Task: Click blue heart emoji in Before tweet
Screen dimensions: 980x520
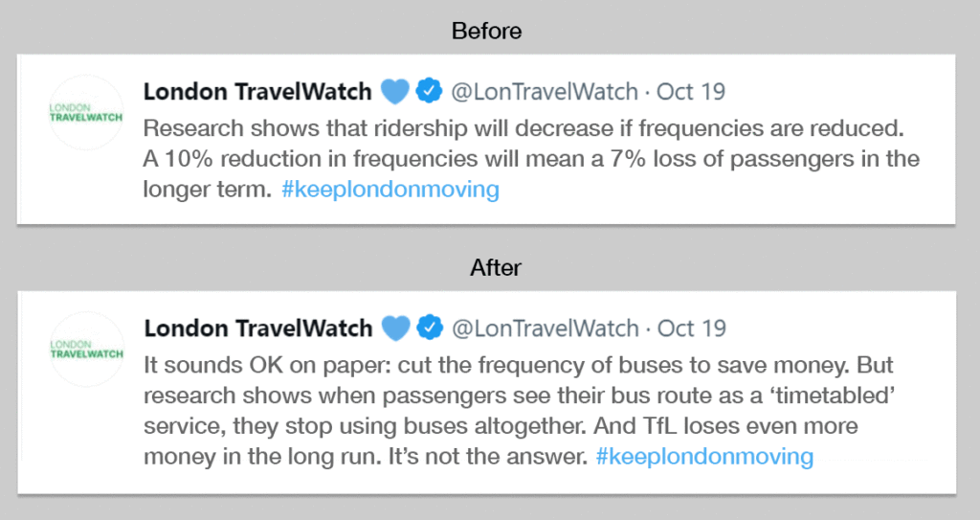Action: pyautogui.click(x=395, y=92)
